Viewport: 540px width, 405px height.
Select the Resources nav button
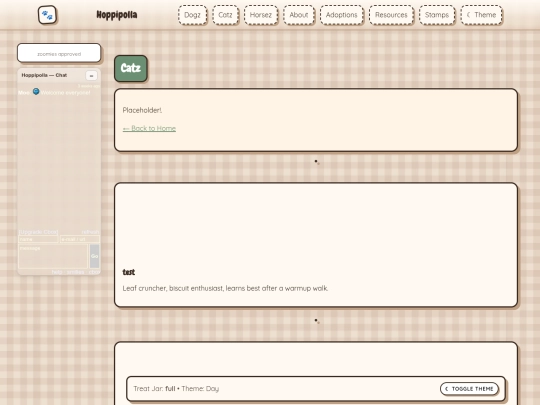[391, 15]
